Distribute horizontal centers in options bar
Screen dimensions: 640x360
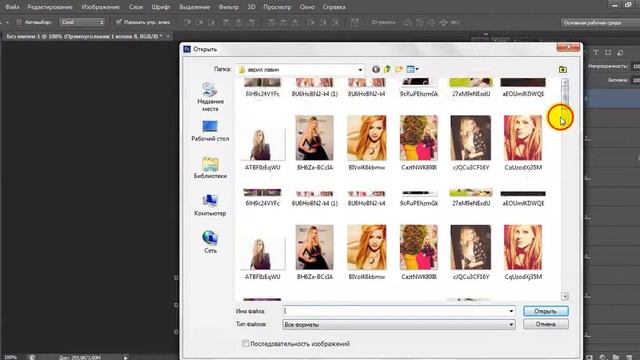(x=323, y=22)
